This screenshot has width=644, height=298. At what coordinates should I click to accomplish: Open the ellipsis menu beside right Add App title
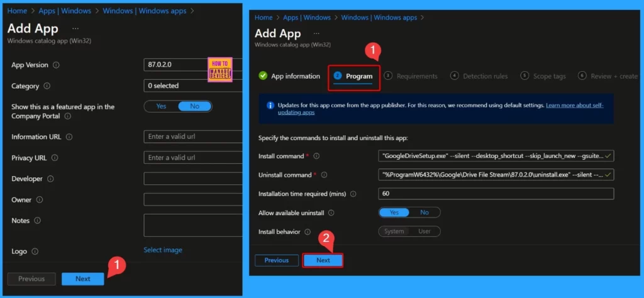pyautogui.click(x=316, y=33)
